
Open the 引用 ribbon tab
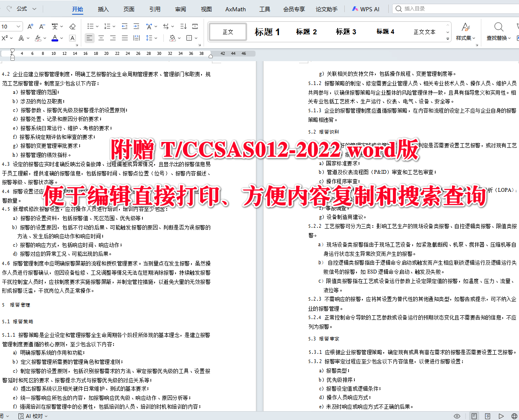[x=155, y=9]
